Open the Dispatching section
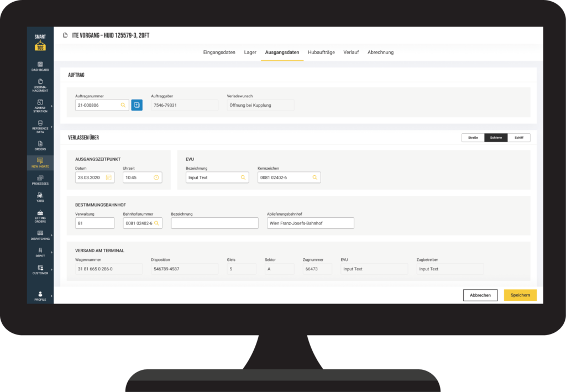This screenshot has height=392, width=566. [40, 234]
